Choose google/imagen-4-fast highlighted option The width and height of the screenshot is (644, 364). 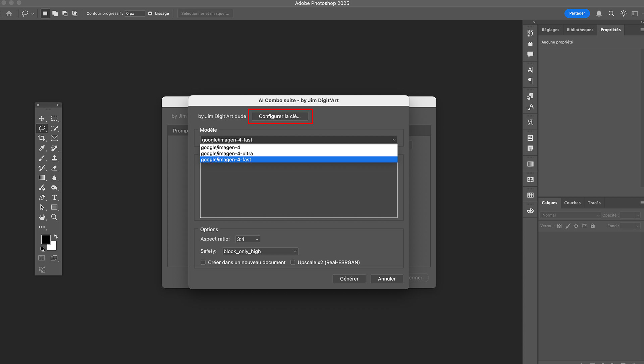pos(299,160)
